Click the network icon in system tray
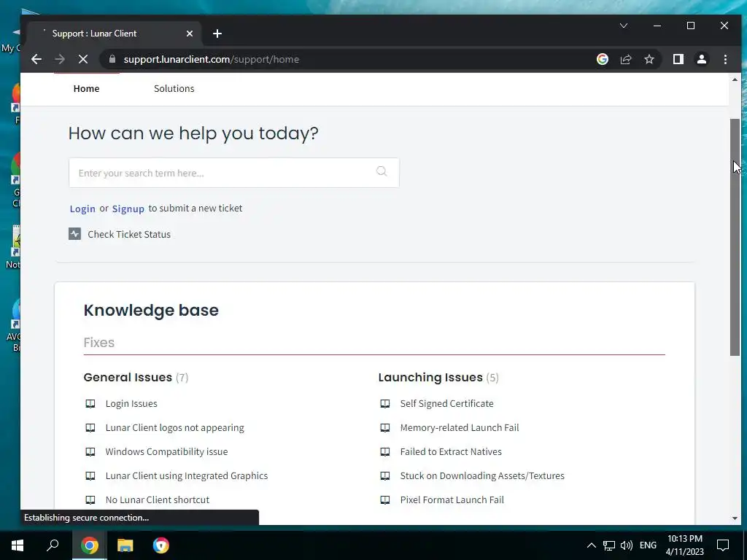Image resolution: width=747 pixels, height=560 pixels. [x=609, y=545]
